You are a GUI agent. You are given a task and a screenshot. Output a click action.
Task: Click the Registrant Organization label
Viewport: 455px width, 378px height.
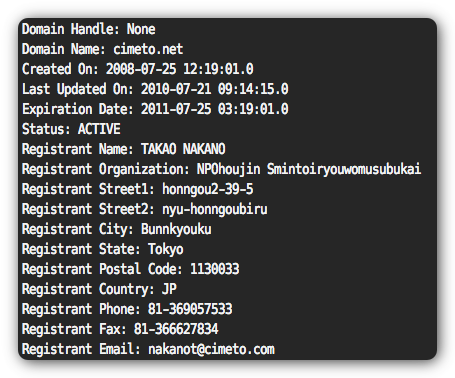pyautogui.click(x=106, y=169)
